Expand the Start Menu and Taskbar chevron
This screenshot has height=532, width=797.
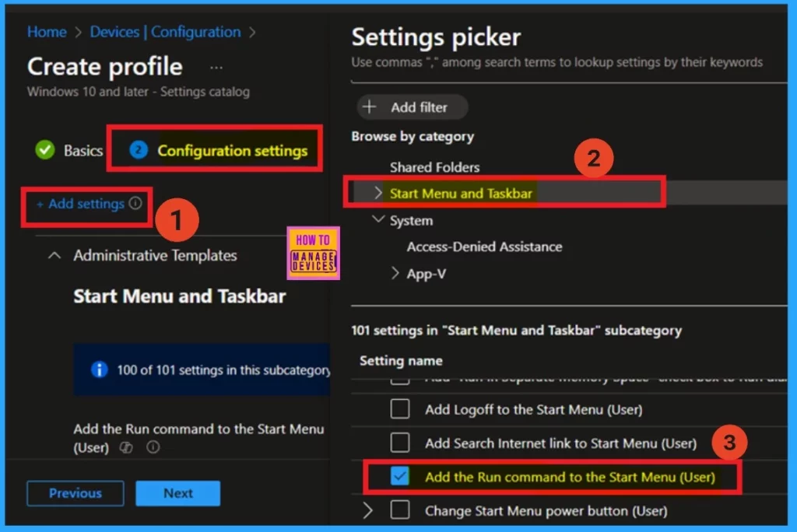tap(377, 193)
